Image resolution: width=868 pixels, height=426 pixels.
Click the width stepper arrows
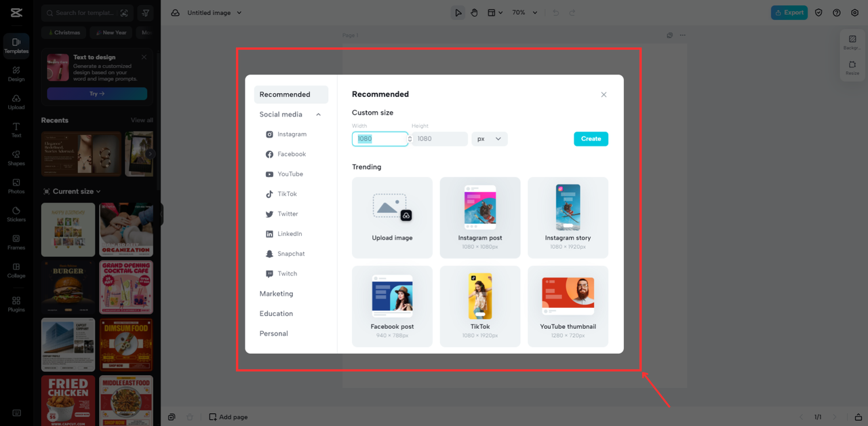tap(410, 139)
